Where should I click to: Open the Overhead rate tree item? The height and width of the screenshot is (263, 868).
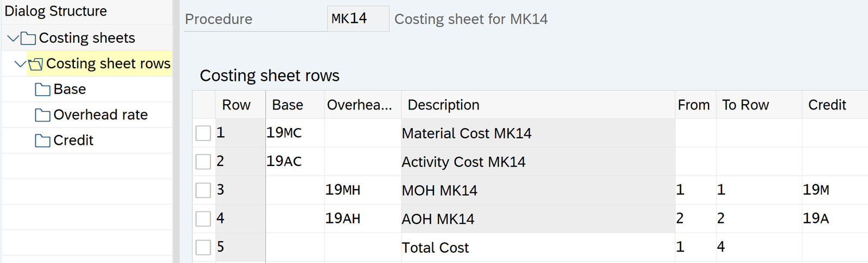100,115
